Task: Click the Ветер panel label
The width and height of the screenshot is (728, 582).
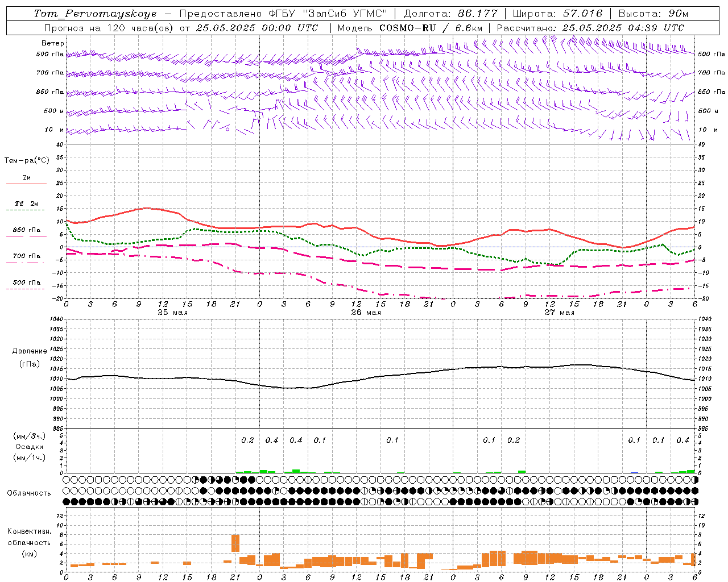Action: 53,43
